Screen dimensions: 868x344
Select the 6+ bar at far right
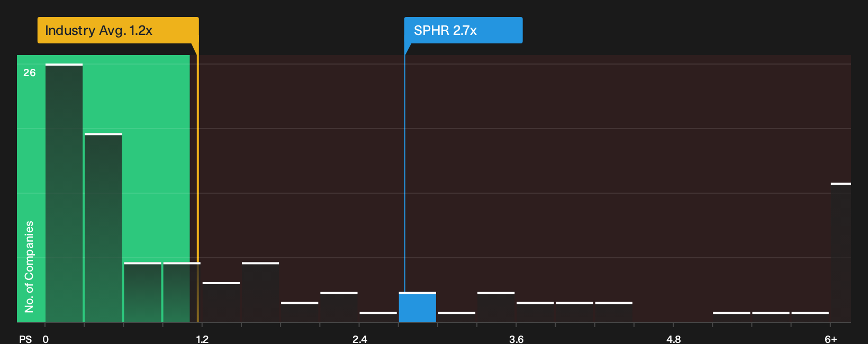(841, 252)
